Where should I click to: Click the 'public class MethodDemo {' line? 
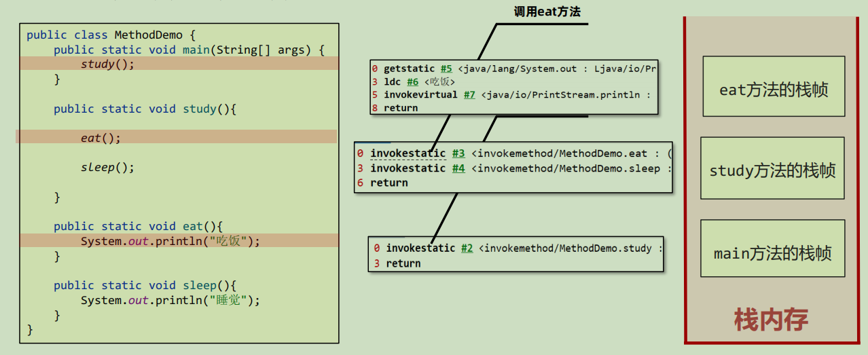tap(111, 35)
